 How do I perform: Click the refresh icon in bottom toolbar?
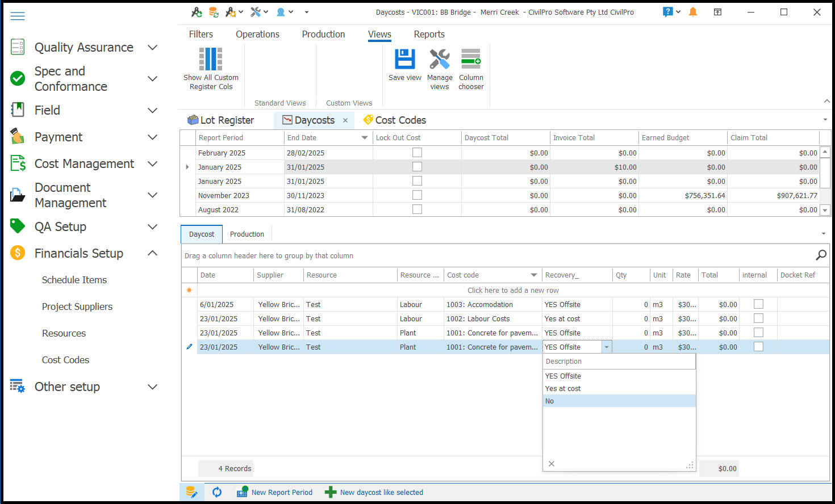pos(217,492)
